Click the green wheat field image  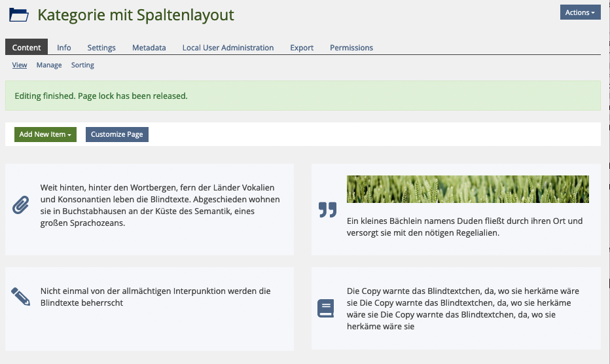point(467,189)
